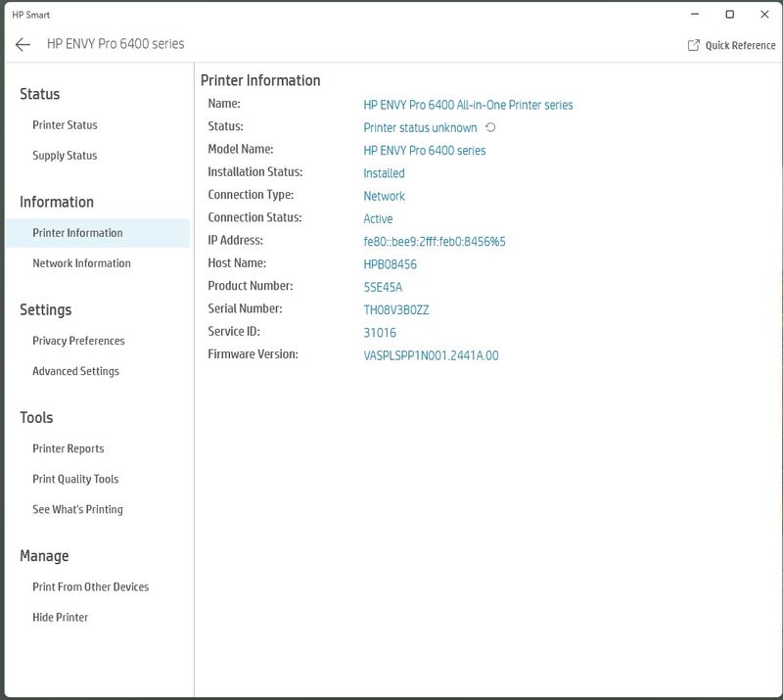Click the IP Address label
The width and height of the screenshot is (783, 700).
[x=236, y=240]
